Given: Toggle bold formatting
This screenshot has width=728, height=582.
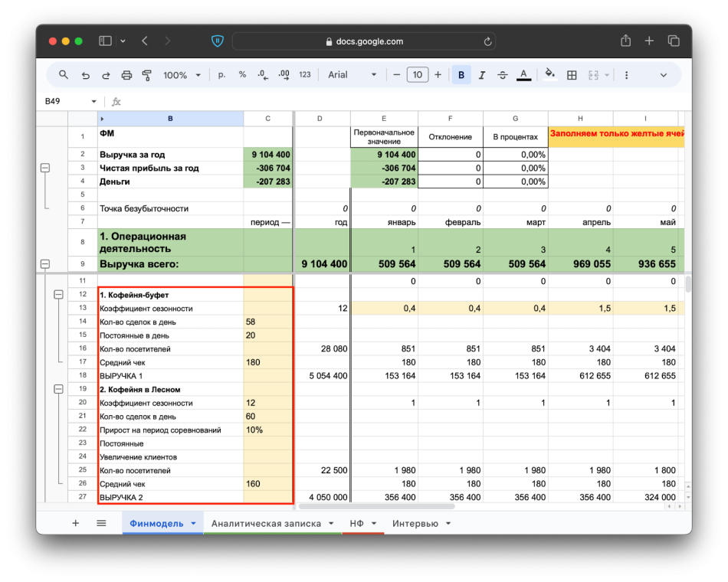Looking at the screenshot, I should pos(461,75).
